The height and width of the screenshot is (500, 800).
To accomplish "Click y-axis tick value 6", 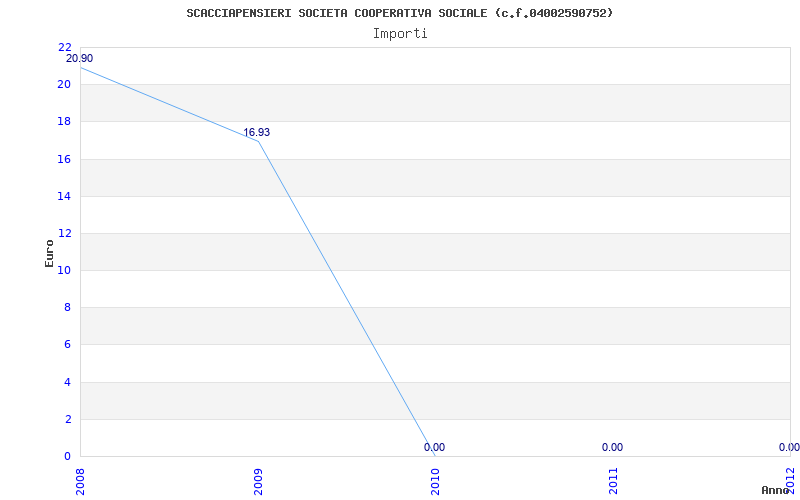I will (x=67, y=345).
